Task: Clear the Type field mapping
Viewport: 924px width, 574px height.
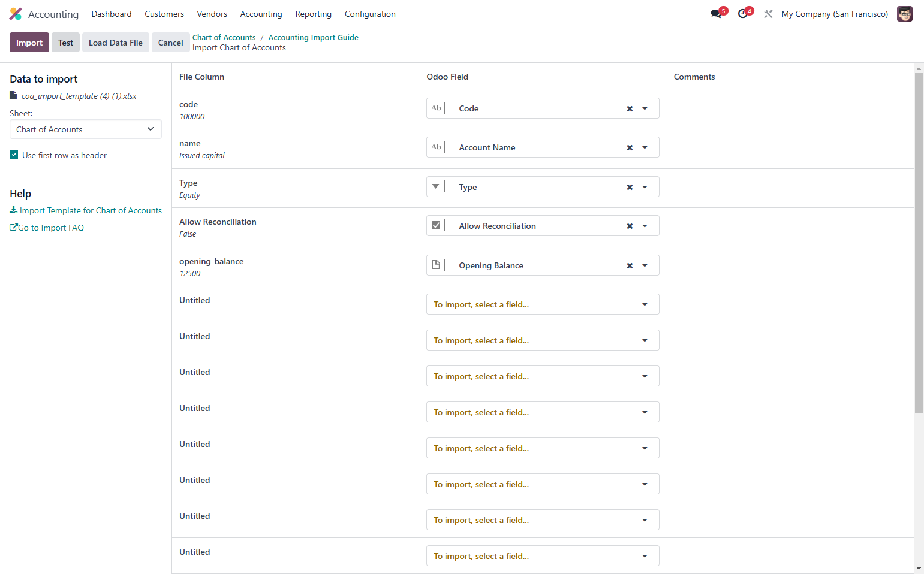Action: tap(630, 187)
